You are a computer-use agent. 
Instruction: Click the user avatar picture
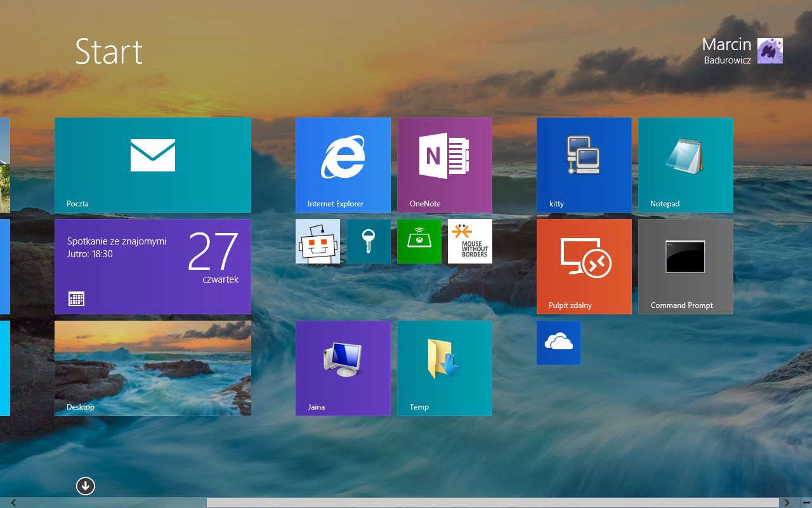pyautogui.click(x=770, y=51)
